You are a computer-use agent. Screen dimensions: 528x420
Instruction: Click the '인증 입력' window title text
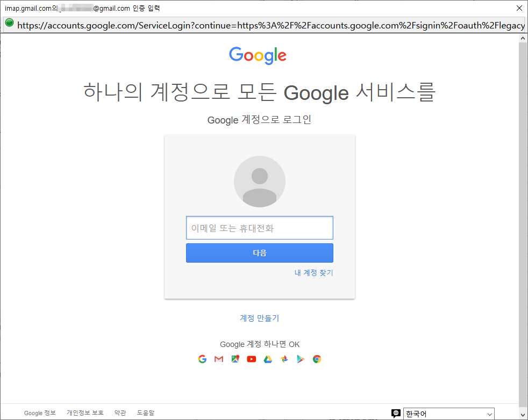tap(146, 8)
